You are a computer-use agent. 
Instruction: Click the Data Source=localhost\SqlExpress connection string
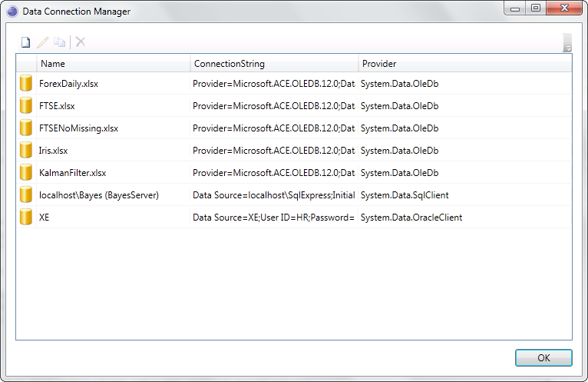274,195
